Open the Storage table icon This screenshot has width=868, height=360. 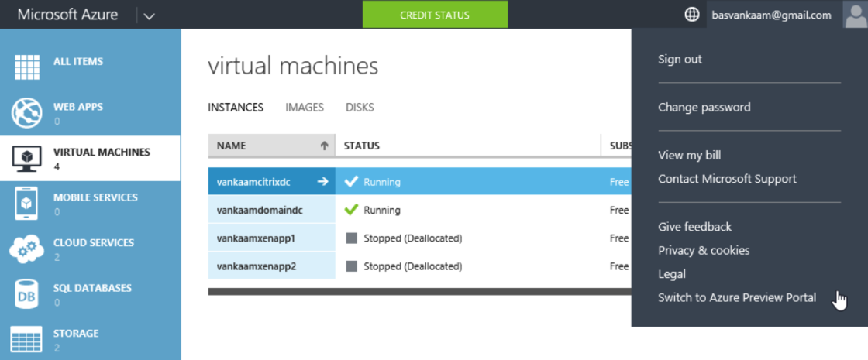(26, 339)
